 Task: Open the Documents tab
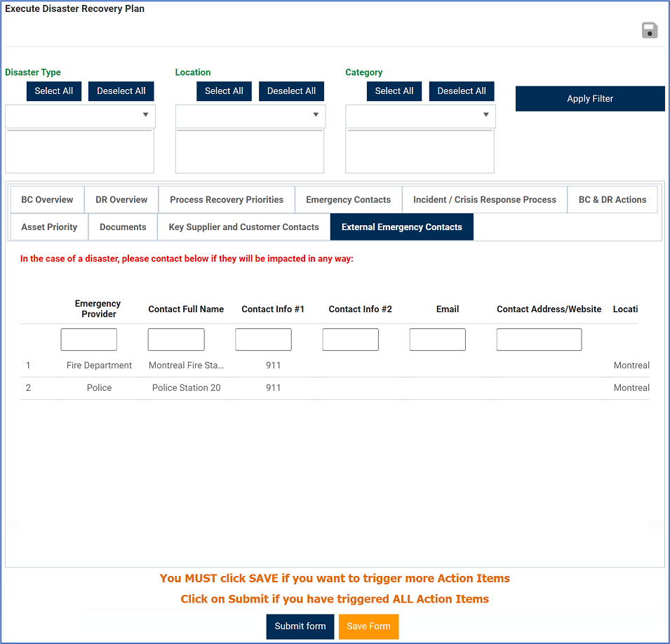tap(123, 227)
